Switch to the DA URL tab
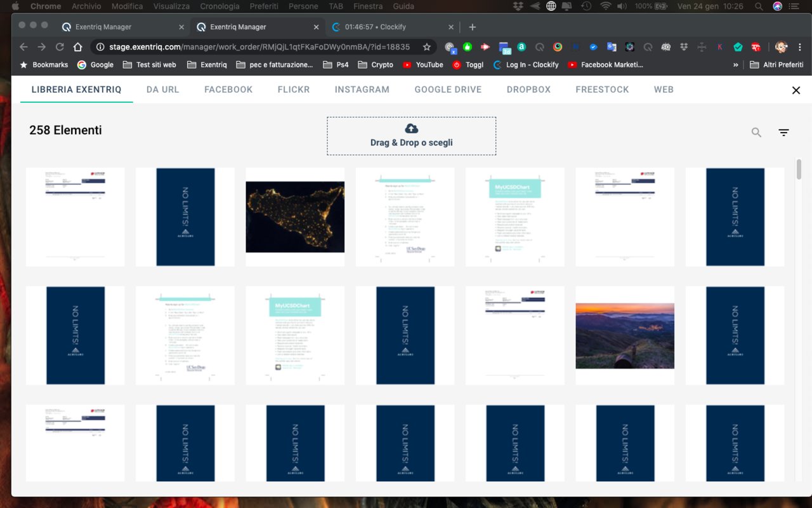 pyautogui.click(x=162, y=90)
